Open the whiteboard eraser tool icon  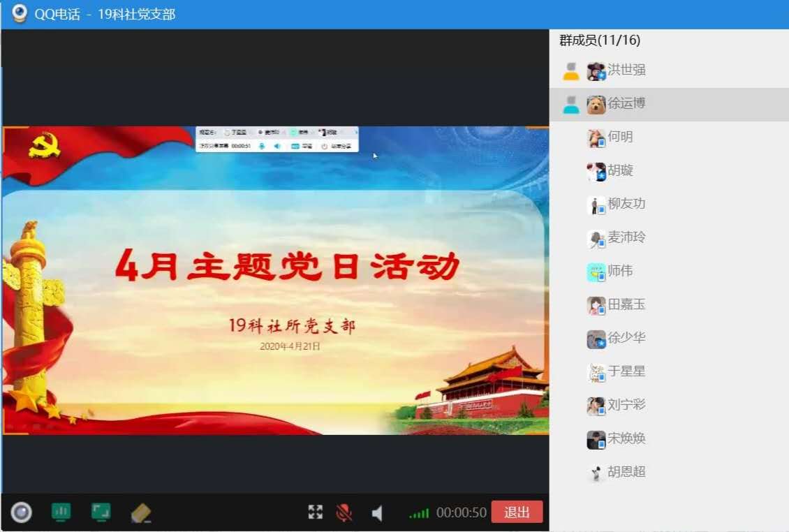141,514
